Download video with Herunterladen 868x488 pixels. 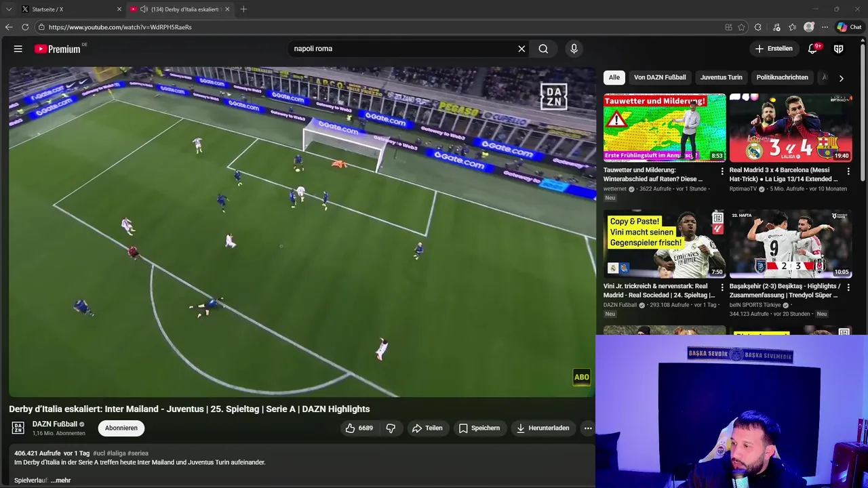542,428
